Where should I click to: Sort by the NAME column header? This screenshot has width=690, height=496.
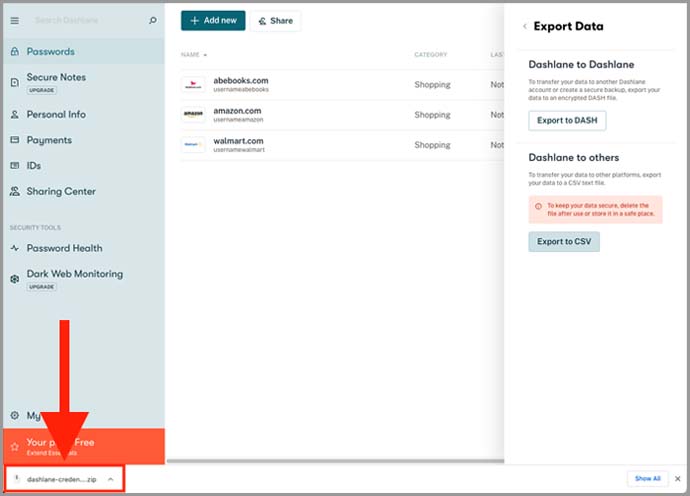[x=194, y=55]
